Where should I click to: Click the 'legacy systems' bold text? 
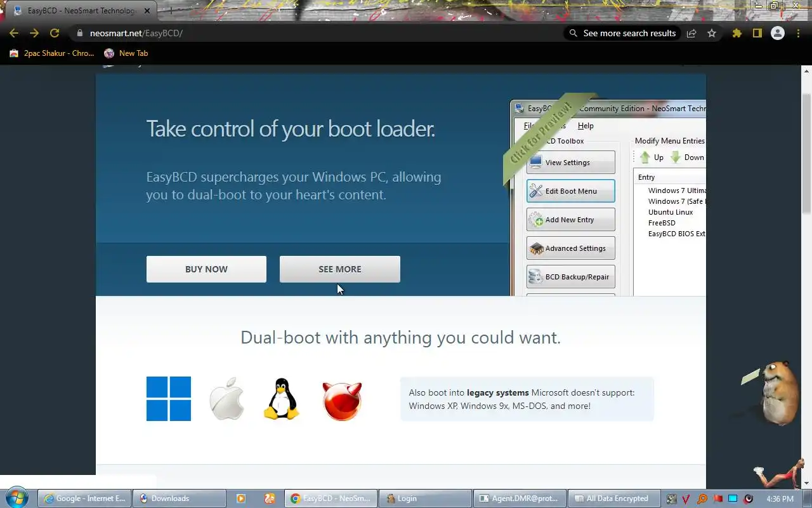(497, 392)
